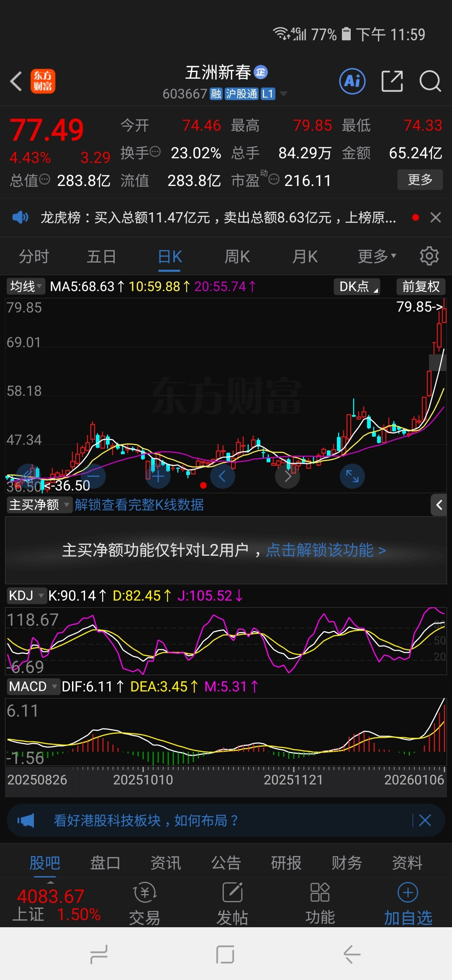Open MACD indicator dropdown
The image size is (452, 980).
pos(33,686)
